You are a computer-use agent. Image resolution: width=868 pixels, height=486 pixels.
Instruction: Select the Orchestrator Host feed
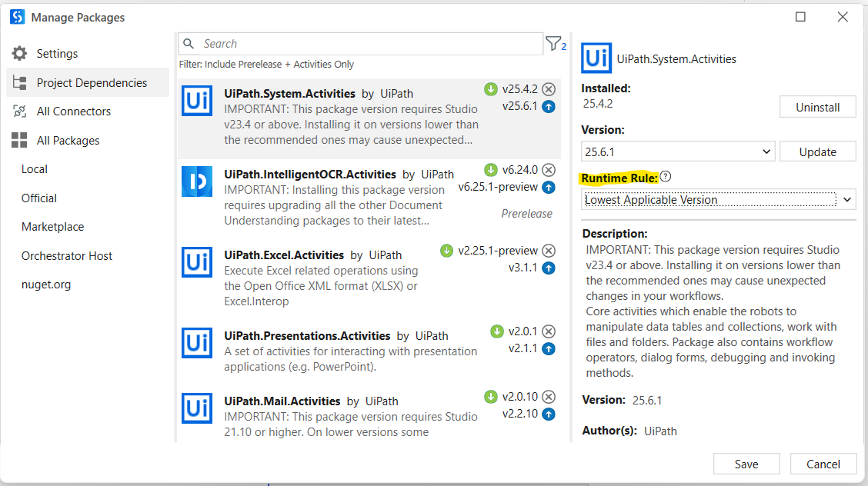pyautogui.click(x=67, y=255)
